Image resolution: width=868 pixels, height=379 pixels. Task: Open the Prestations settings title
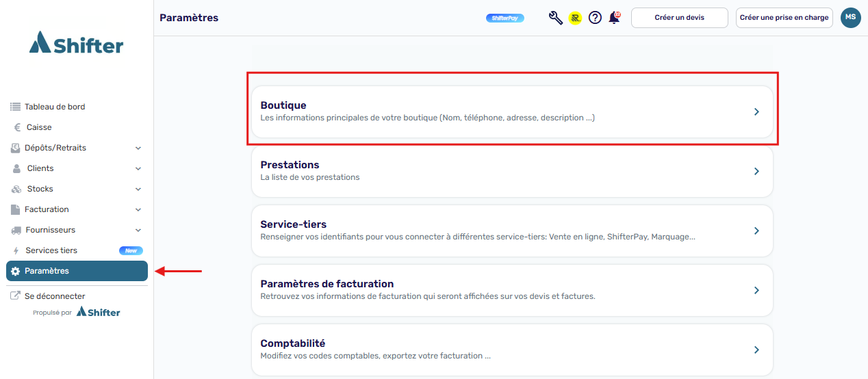[x=290, y=165]
